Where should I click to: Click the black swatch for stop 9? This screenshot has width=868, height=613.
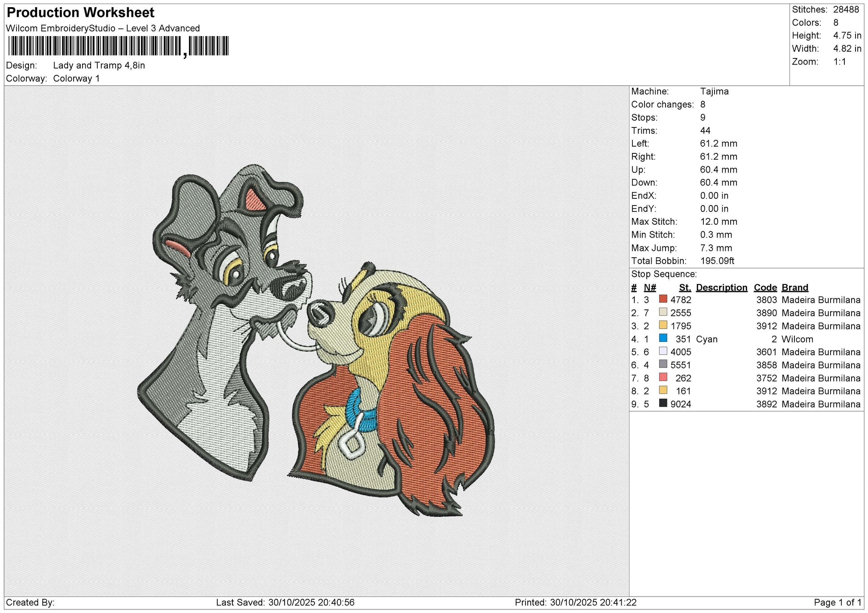click(x=663, y=403)
